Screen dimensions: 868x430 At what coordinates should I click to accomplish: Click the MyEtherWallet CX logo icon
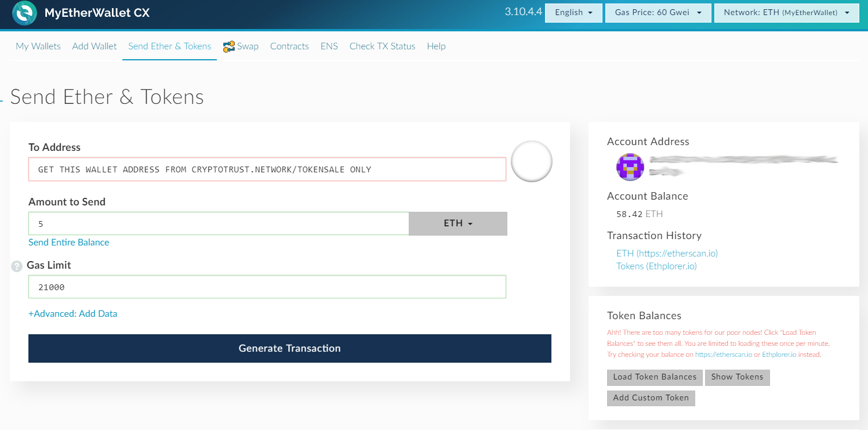24,13
